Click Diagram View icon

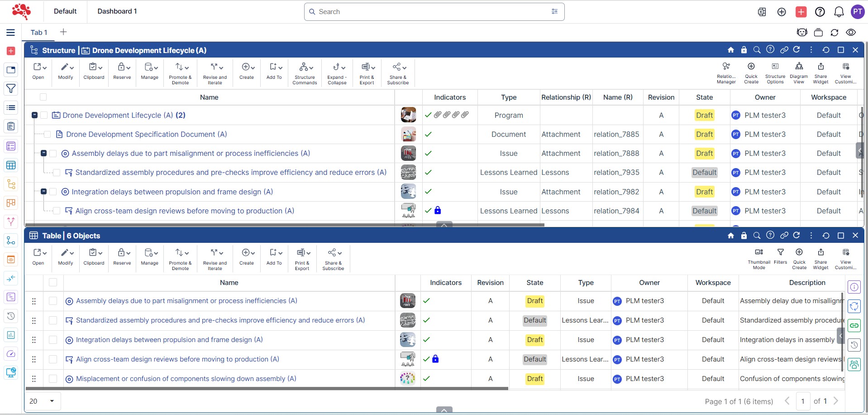[799, 72]
